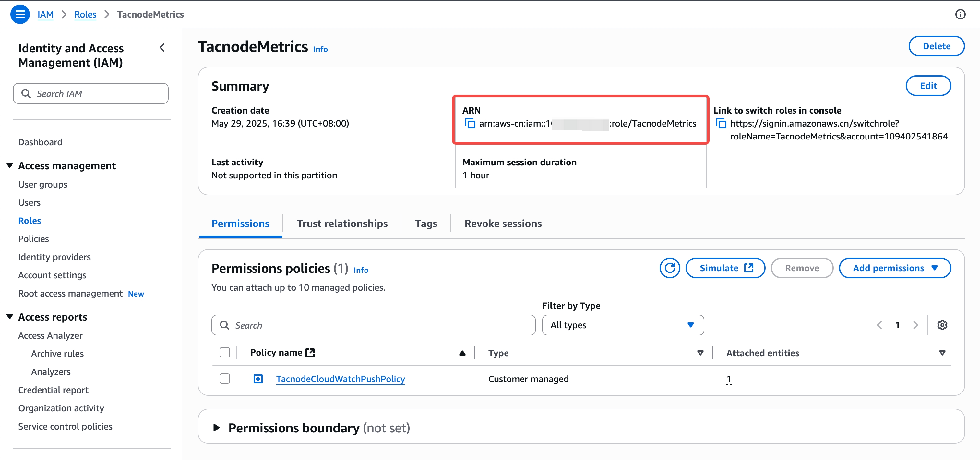The image size is (980, 460).
Task: Open Analyzers in the sidebar
Action: pos(51,372)
